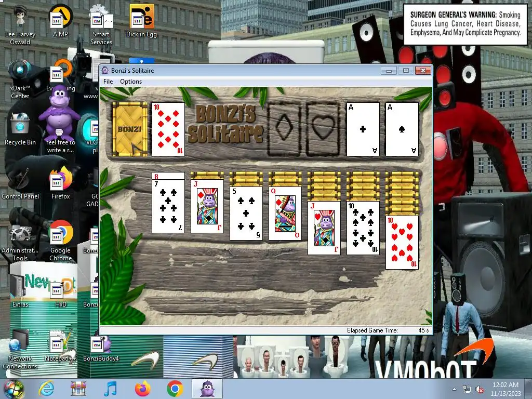Viewport: 532px width, 399px height.
Task: Open the Extras desktop folder
Action: tap(20, 291)
